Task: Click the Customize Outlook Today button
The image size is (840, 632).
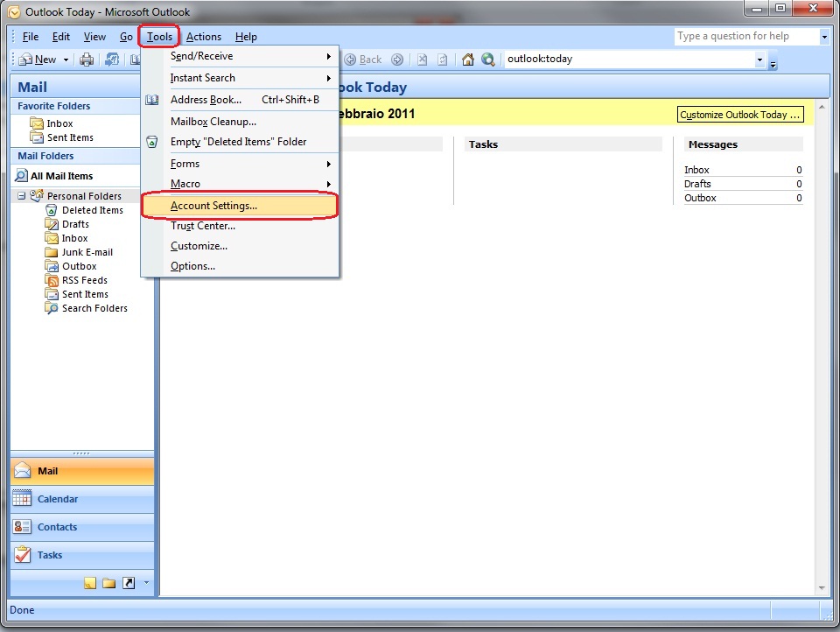Action: [x=740, y=115]
